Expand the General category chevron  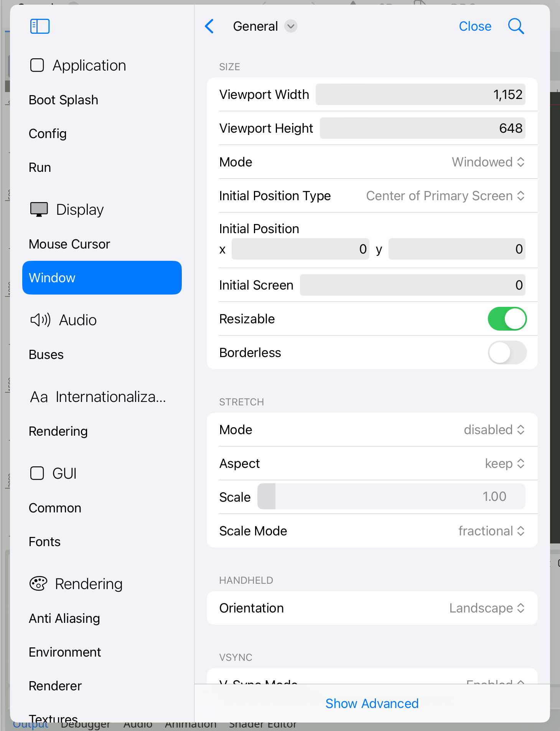[x=291, y=26]
